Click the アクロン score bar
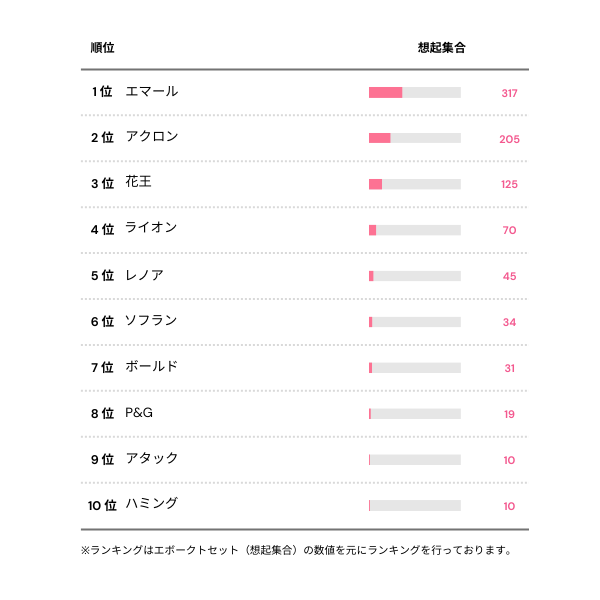 point(414,138)
